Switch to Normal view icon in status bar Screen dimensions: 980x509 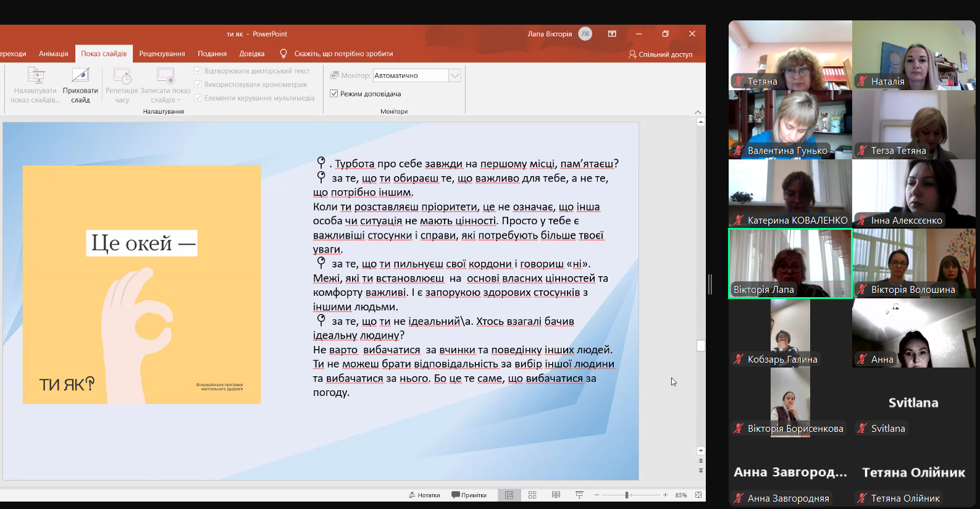click(509, 495)
